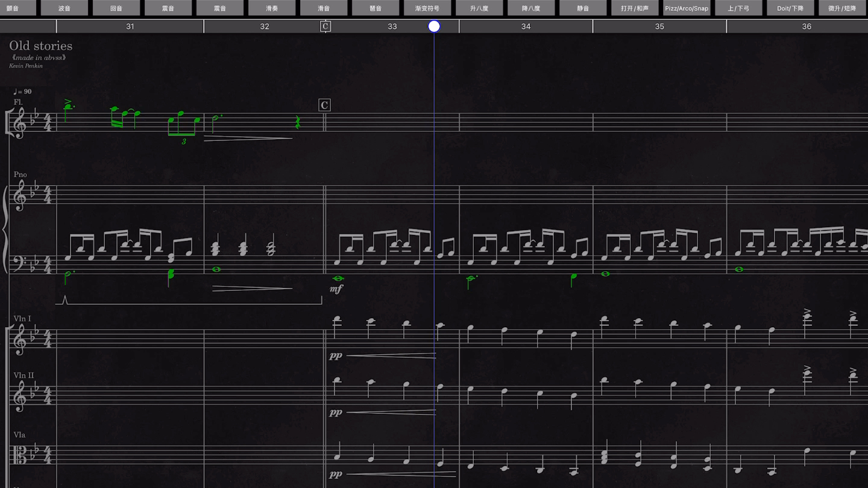Open the 渐变符号 hairpin button

click(427, 8)
